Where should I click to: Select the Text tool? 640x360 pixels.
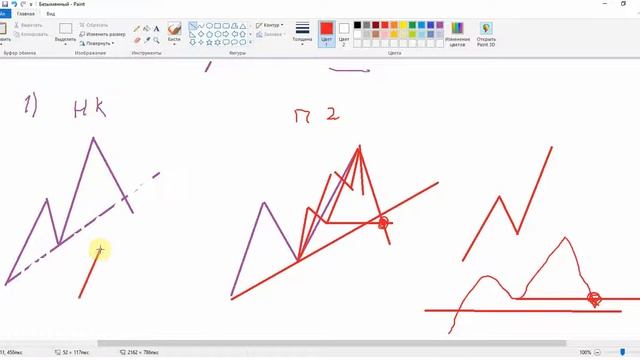(156, 29)
